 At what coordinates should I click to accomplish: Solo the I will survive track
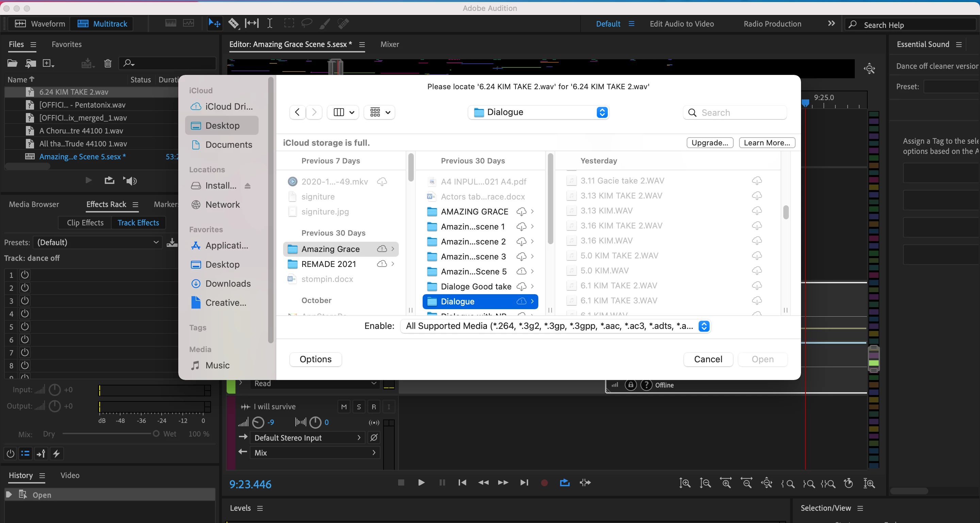pos(358,407)
